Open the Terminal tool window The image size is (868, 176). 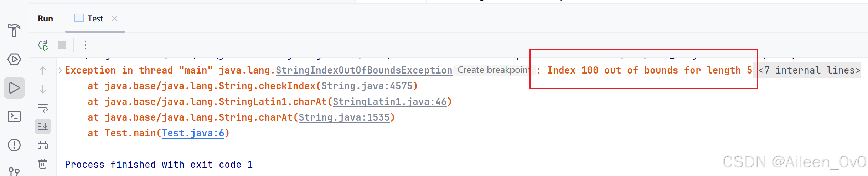click(x=14, y=116)
